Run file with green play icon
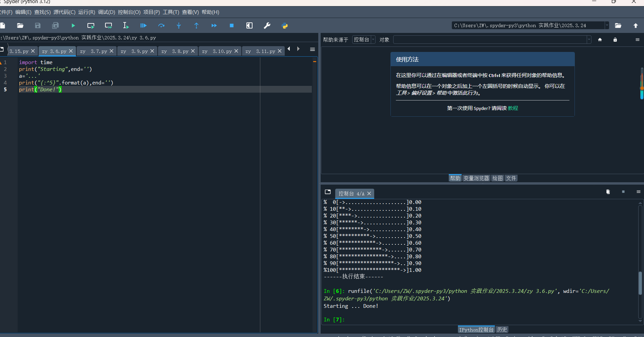The image size is (644, 337). click(73, 25)
